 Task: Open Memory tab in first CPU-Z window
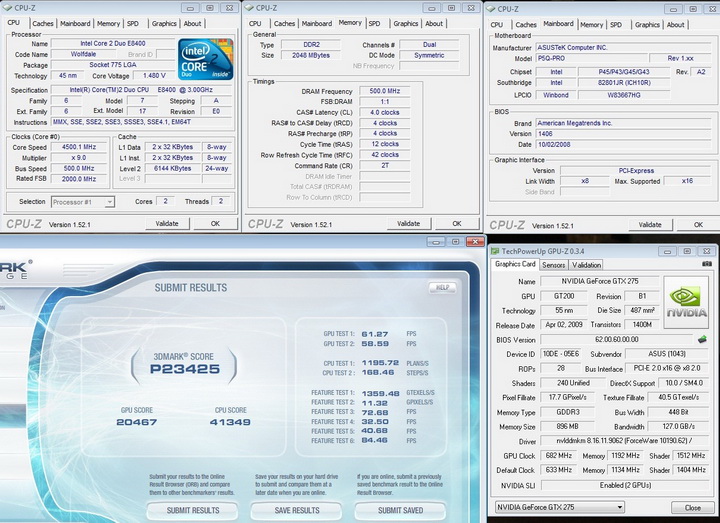point(108,23)
